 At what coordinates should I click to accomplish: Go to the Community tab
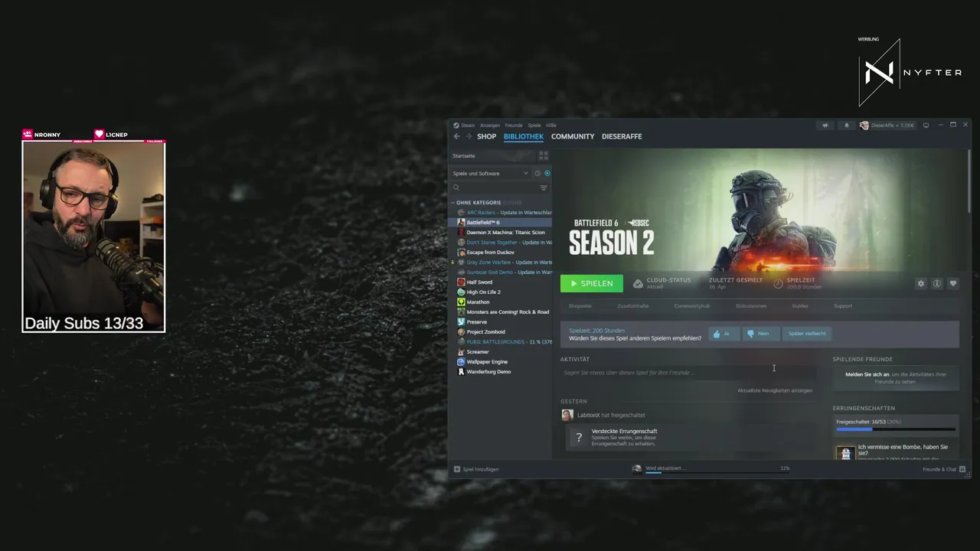[x=573, y=136]
